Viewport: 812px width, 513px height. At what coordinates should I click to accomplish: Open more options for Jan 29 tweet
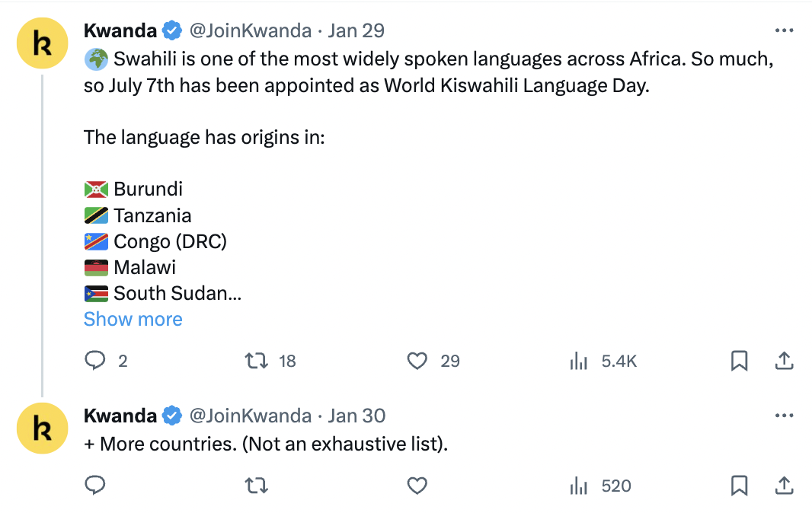tap(784, 30)
